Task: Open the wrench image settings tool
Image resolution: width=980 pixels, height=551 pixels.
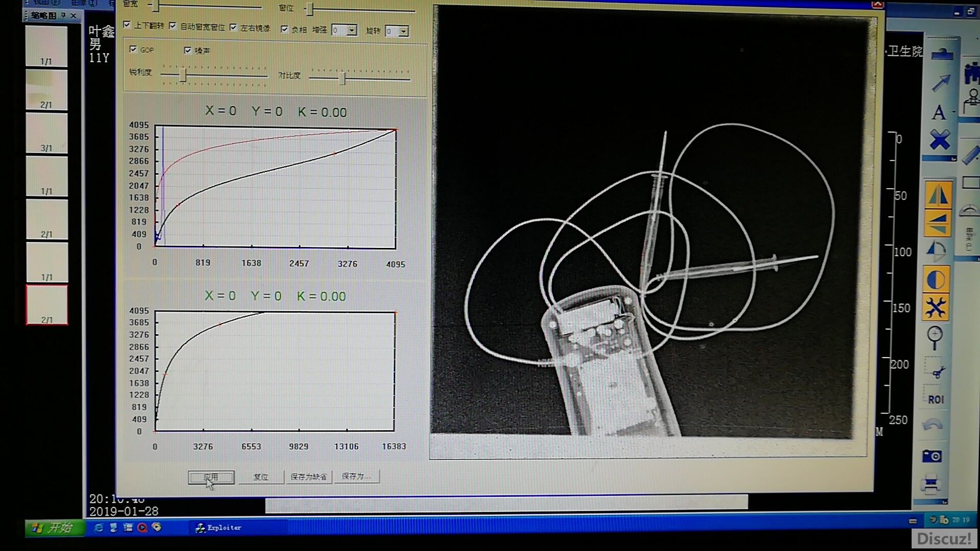Action: coord(936,308)
